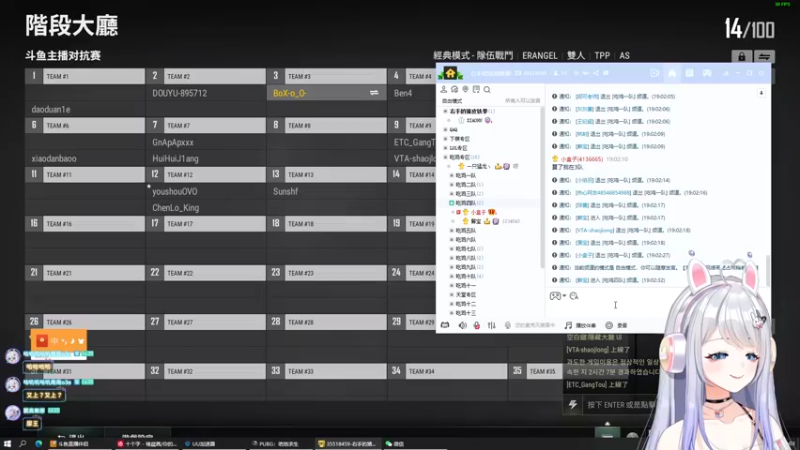Click the VTA-shaojiong username link in chat
The width and height of the screenshot is (800, 450).
point(594,231)
